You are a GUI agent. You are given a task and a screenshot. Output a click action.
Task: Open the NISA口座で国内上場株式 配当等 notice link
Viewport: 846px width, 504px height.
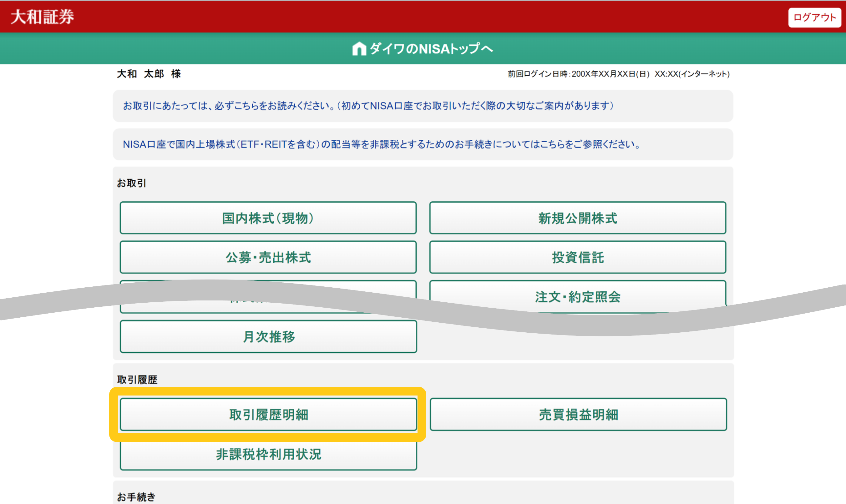coord(382,144)
